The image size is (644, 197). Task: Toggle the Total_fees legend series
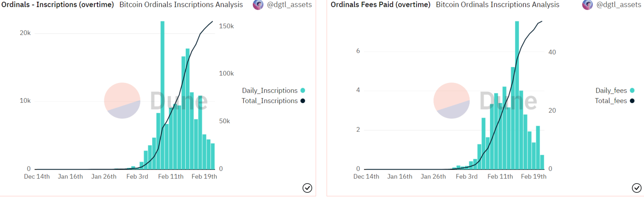611,101
